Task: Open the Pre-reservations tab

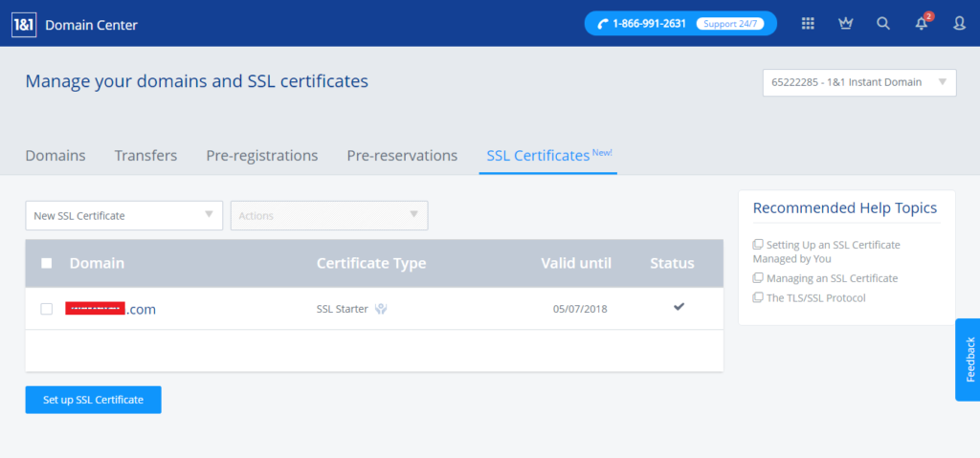Action: (x=402, y=156)
